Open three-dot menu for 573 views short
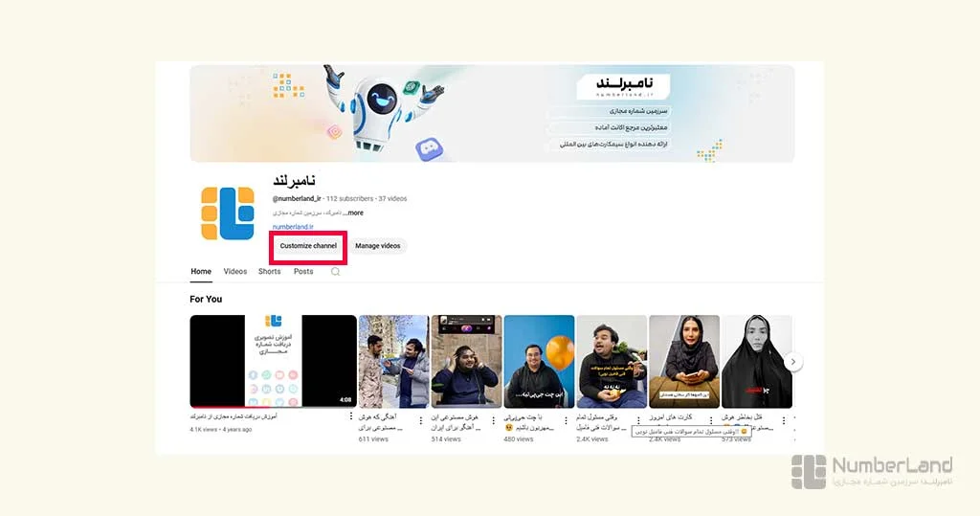The height and width of the screenshot is (516, 980). tap(784, 420)
